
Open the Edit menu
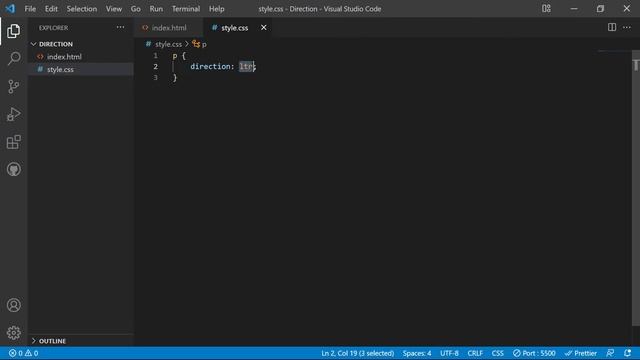pyautogui.click(x=51, y=9)
